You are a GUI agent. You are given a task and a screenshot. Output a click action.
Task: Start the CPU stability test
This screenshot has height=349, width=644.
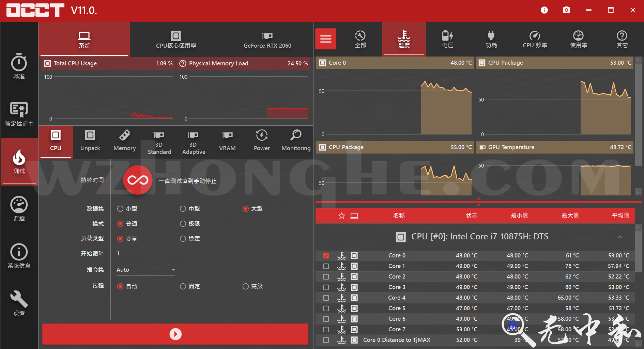[x=175, y=334]
